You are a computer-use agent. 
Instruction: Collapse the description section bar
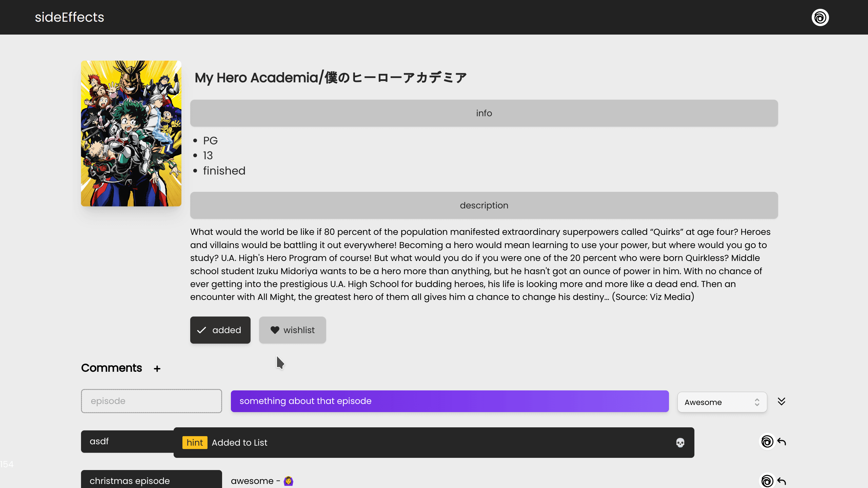(484, 205)
